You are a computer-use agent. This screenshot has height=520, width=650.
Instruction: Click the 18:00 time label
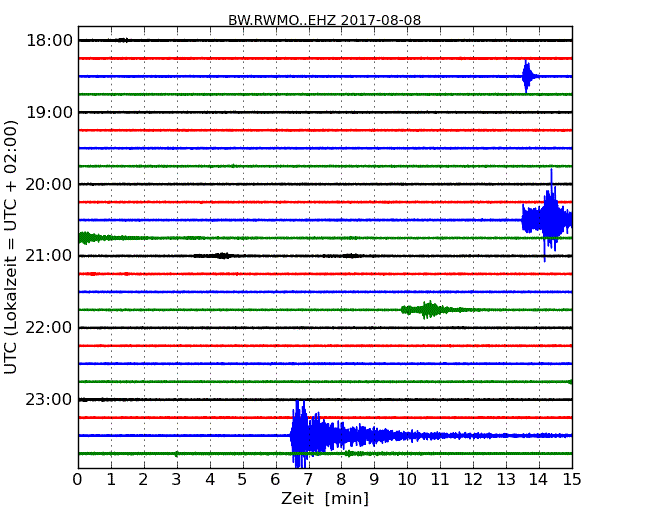click(49, 41)
